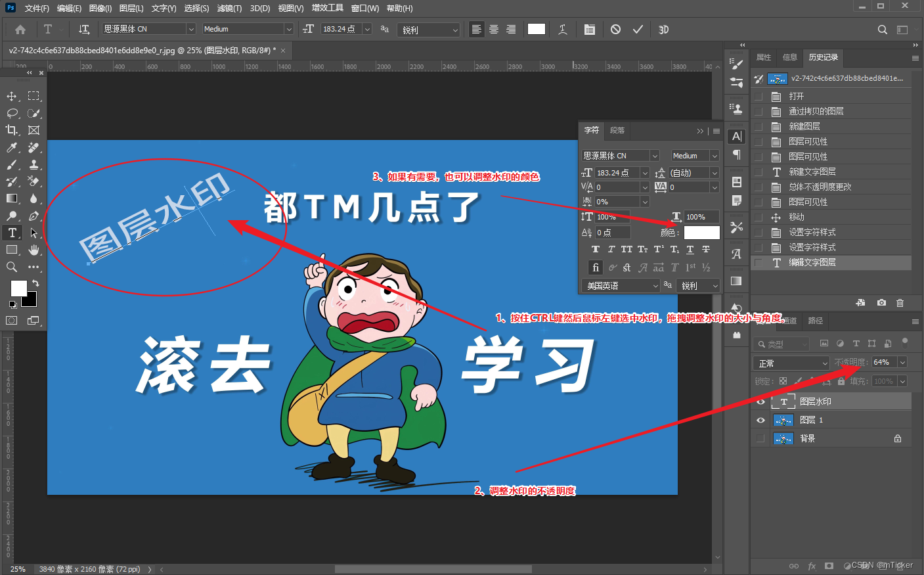
Task: Select the Eraser tool
Action: pos(33,181)
